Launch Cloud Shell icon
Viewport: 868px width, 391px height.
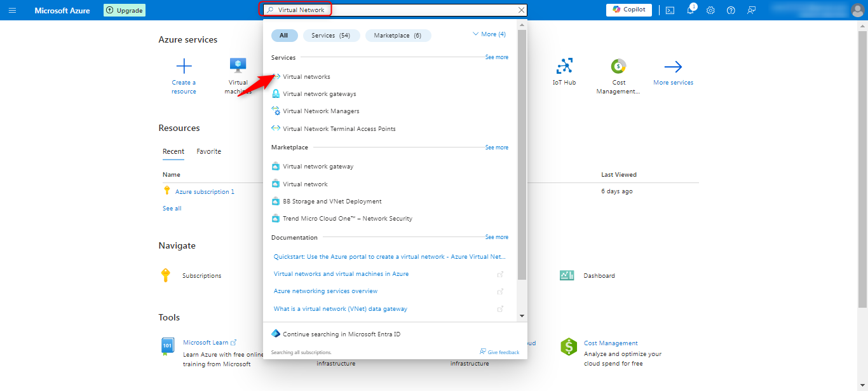coord(670,10)
